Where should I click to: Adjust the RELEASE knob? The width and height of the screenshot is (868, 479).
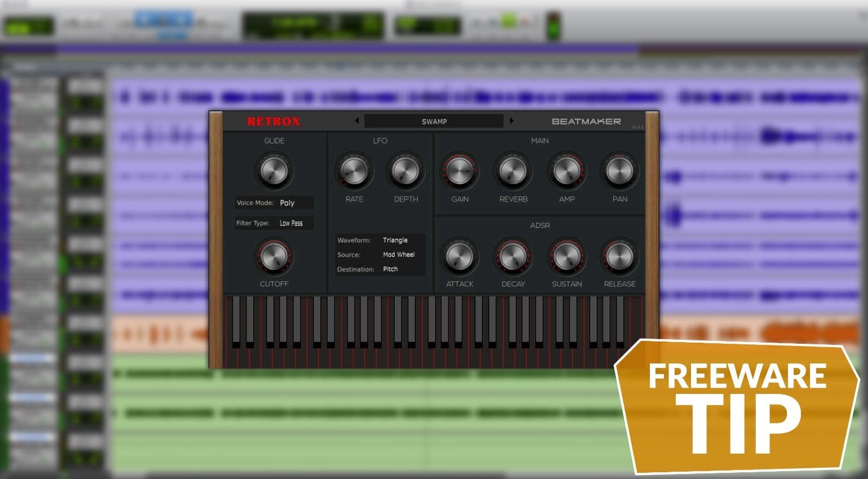619,256
